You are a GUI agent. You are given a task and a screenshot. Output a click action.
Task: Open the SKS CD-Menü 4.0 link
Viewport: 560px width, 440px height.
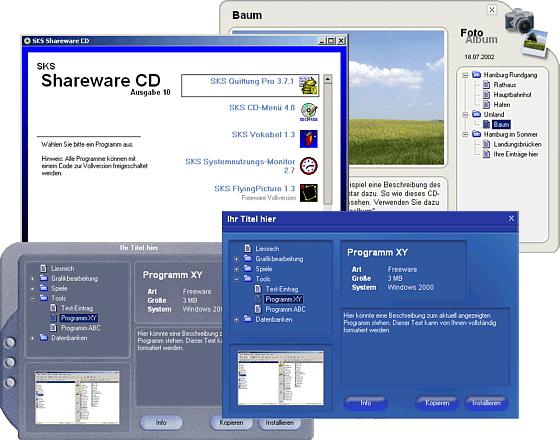pyautogui.click(x=262, y=108)
